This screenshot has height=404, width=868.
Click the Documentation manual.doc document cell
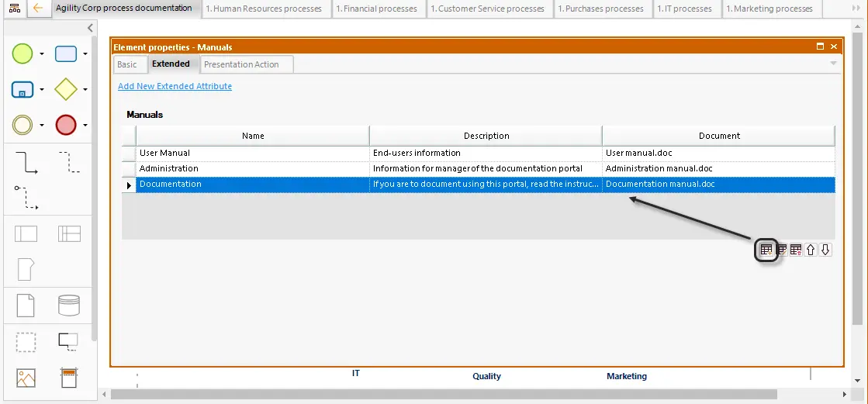point(719,184)
